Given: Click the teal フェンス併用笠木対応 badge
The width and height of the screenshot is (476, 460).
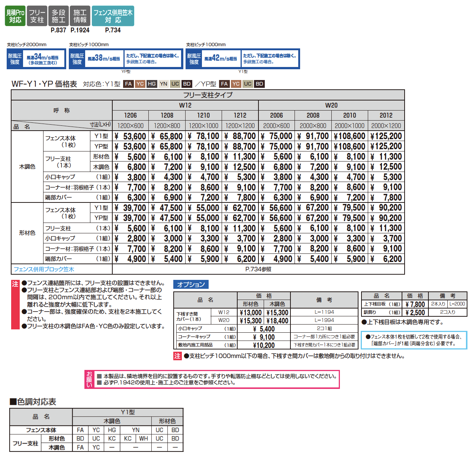Looking at the screenshot, I should click(x=113, y=16).
